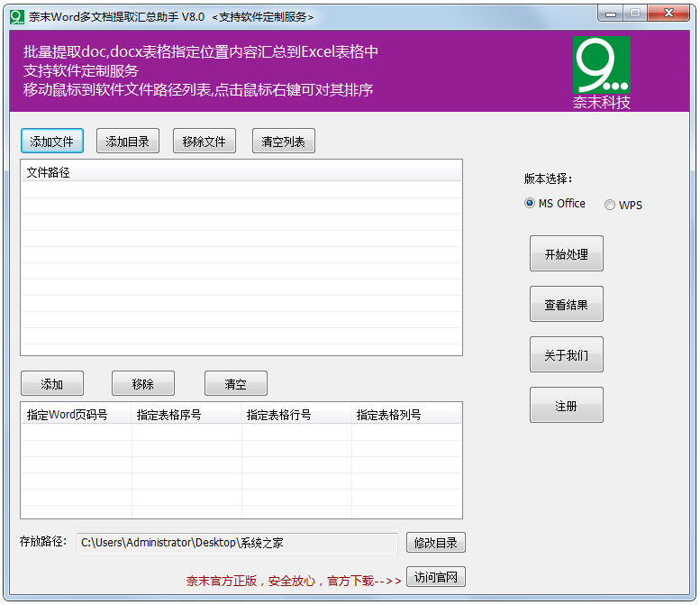
Task: Click the 添加文件 button
Action: click(52, 142)
